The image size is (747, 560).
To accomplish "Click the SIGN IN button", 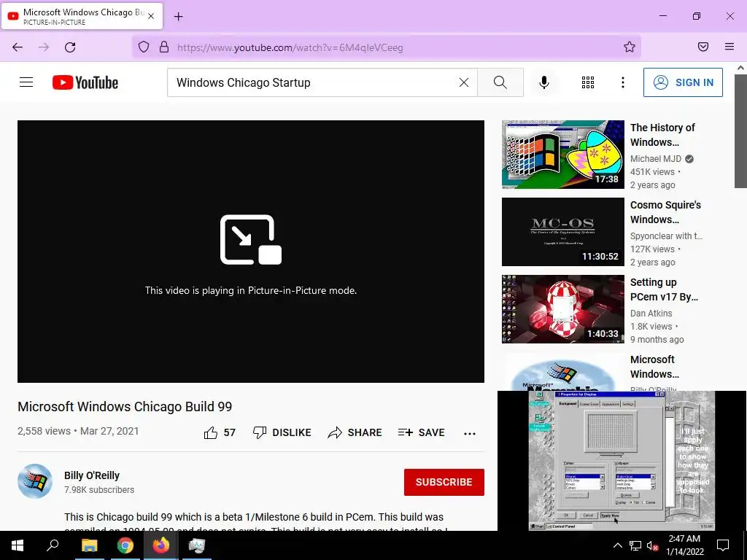I will [683, 82].
